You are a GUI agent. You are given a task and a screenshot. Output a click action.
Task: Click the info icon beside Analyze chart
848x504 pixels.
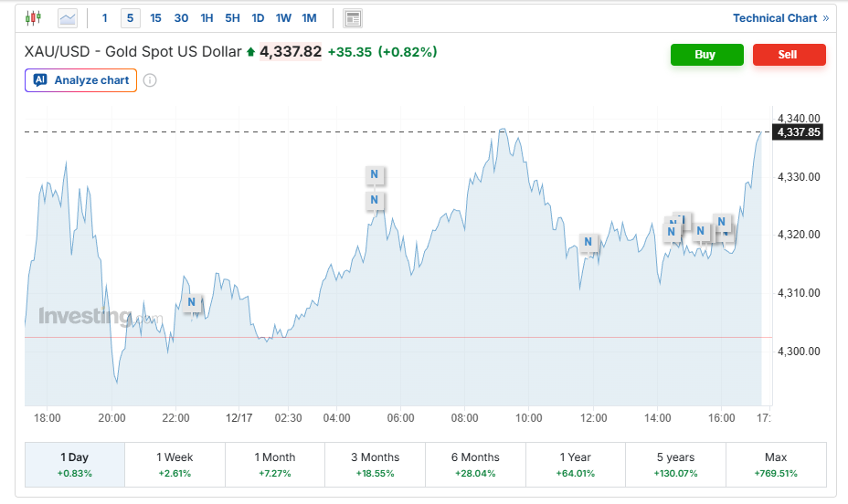[x=150, y=80]
